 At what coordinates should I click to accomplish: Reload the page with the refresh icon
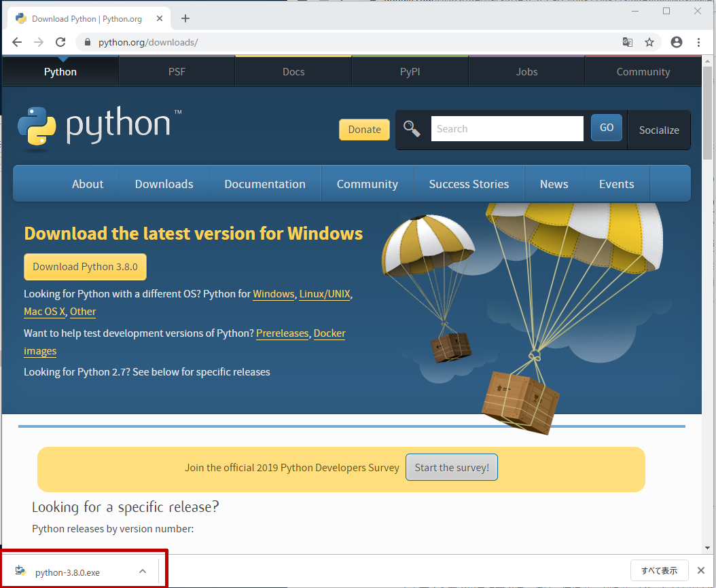(60, 41)
